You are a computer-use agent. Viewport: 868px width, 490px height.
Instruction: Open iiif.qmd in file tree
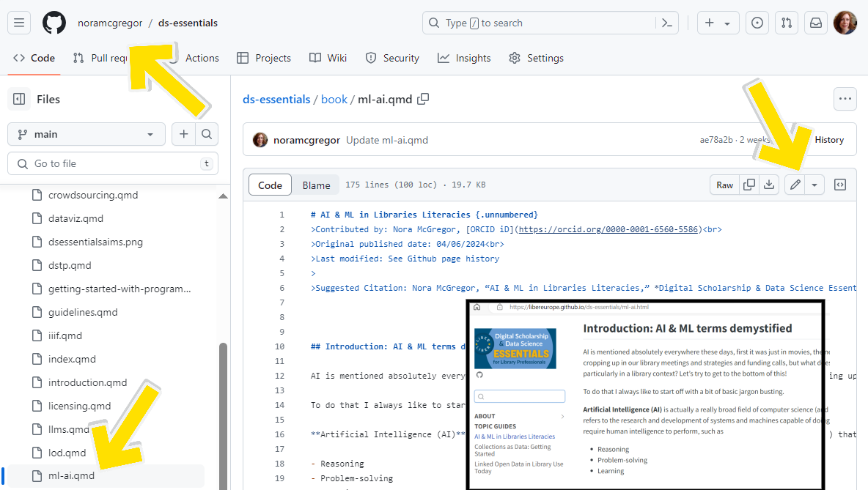pos(65,335)
